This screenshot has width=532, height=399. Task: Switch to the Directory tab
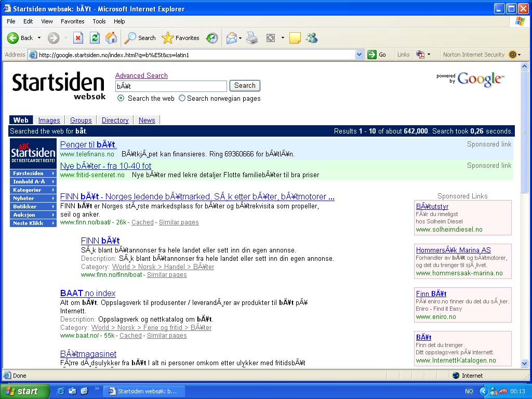pos(115,120)
